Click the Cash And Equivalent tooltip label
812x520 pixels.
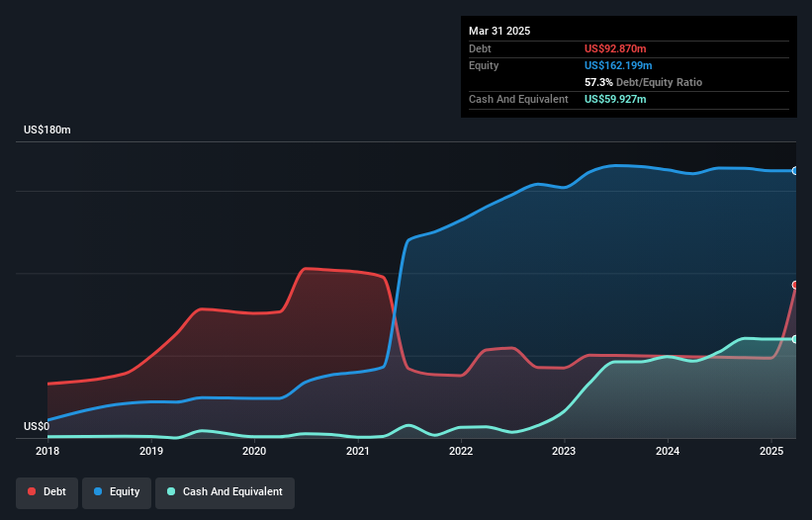[518, 99]
